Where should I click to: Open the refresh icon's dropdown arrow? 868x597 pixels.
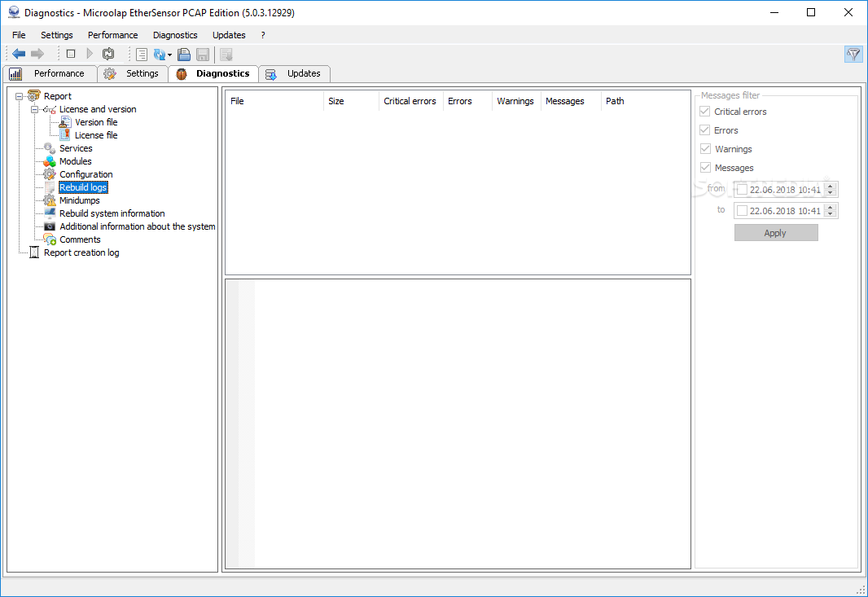[169, 55]
